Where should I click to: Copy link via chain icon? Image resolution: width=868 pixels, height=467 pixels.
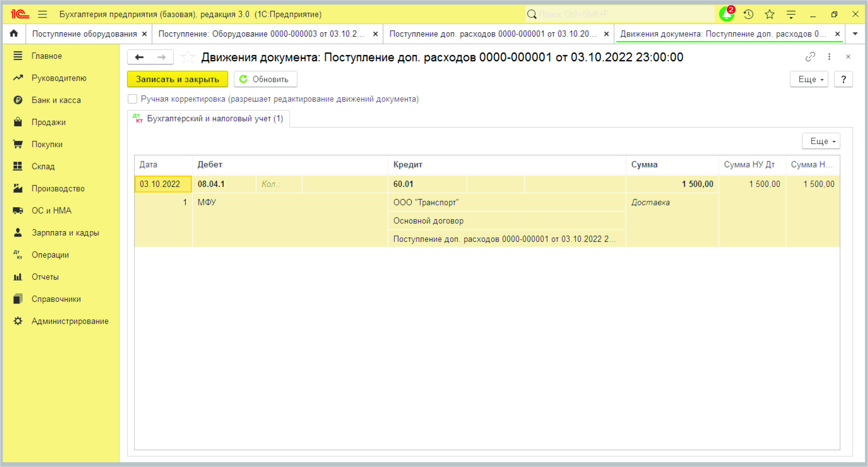(x=810, y=57)
